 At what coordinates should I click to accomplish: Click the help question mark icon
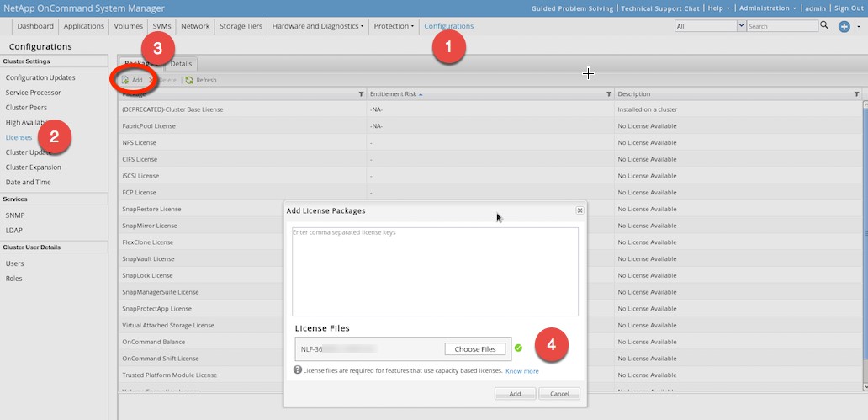(297, 369)
